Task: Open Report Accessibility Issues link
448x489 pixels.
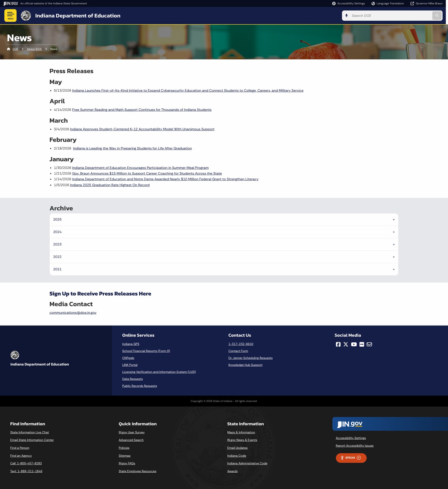Action: click(355, 446)
